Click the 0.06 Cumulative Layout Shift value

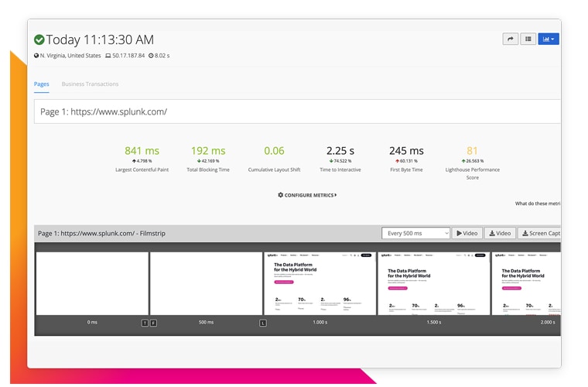coord(274,151)
